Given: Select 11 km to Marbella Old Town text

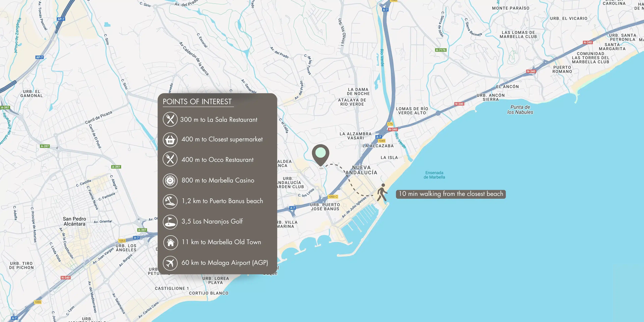Looking at the screenshot, I should coord(221,242).
